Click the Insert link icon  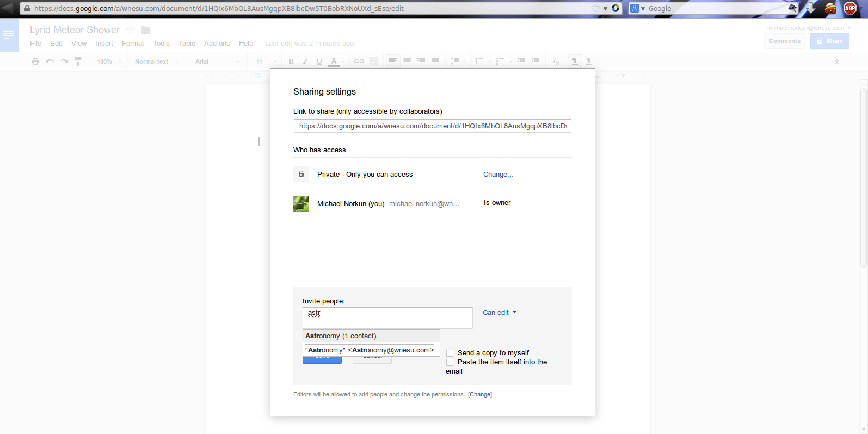[x=359, y=61]
